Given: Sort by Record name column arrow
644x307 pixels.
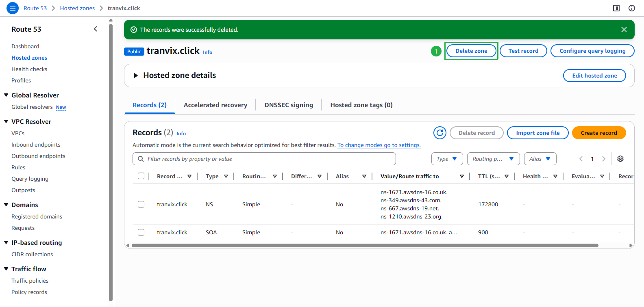Looking at the screenshot, I should [189, 176].
